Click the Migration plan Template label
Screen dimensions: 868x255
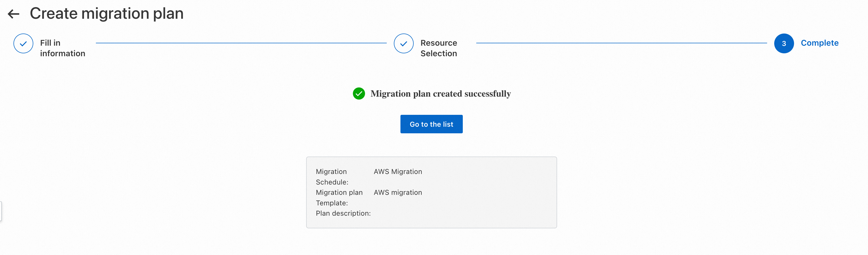click(339, 198)
